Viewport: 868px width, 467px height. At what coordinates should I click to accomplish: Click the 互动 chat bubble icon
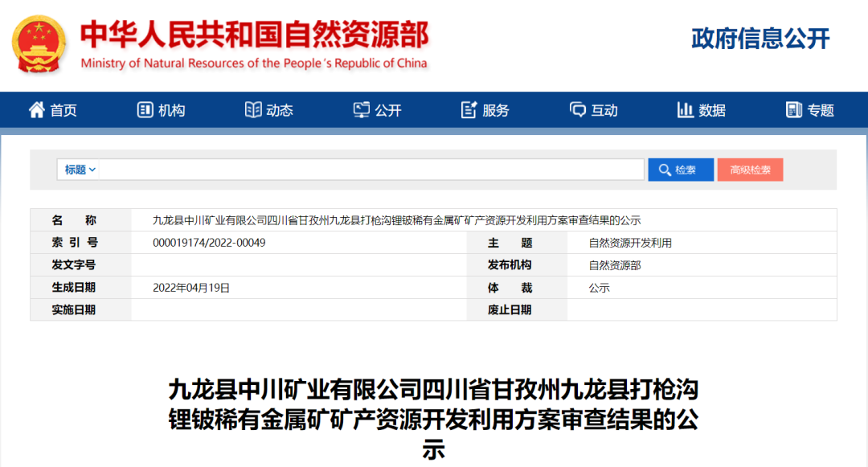point(578,110)
